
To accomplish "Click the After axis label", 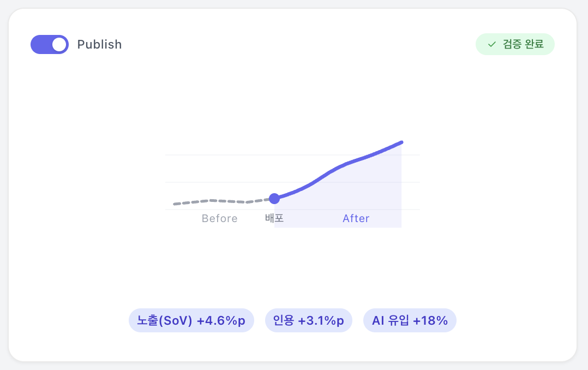I will tap(356, 218).
